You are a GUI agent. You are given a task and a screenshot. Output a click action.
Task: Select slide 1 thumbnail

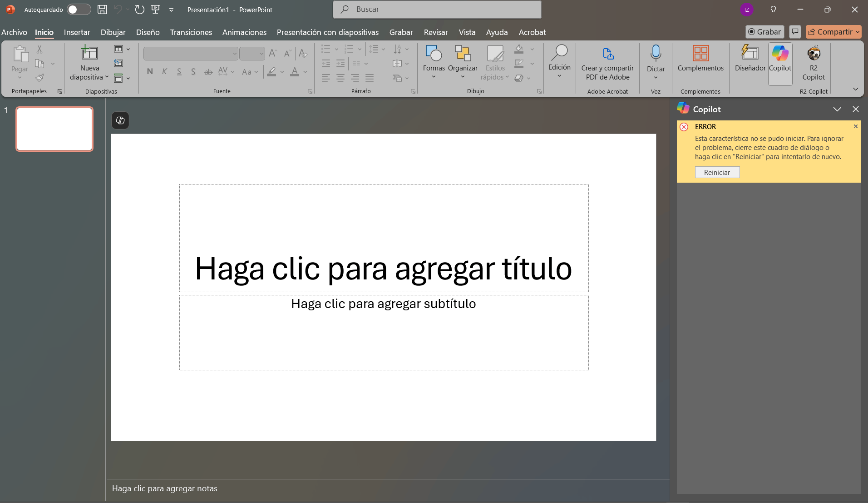54,129
